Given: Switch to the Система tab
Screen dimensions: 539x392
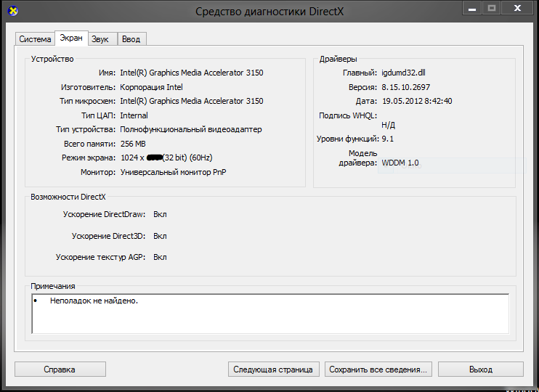Looking at the screenshot, I should click(35, 39).
